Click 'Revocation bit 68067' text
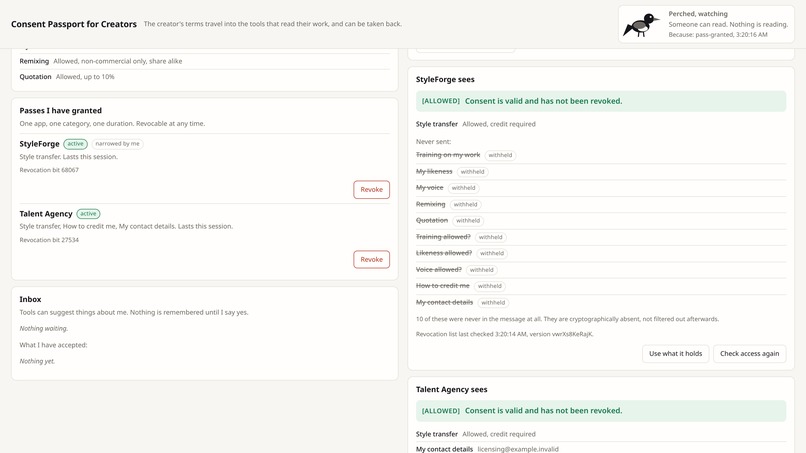806x453 pixels. pyautogui.click(x=49, y=170)
